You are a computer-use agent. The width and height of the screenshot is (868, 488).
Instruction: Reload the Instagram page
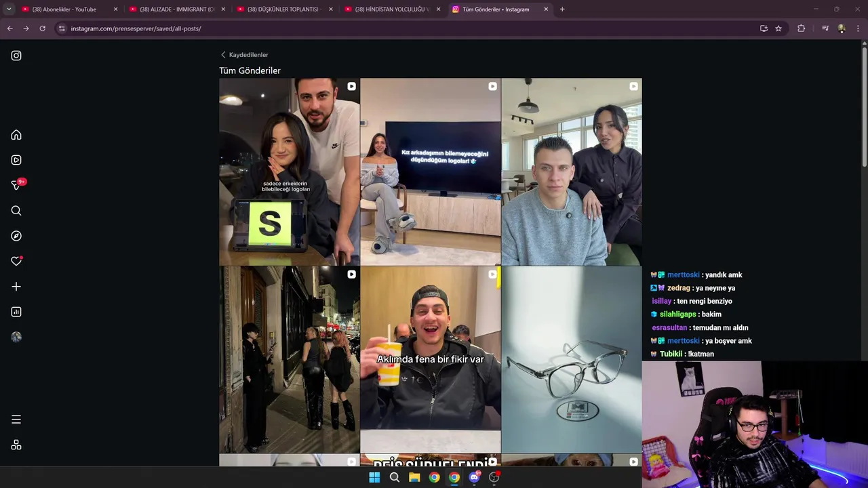[x=42, y=28]
